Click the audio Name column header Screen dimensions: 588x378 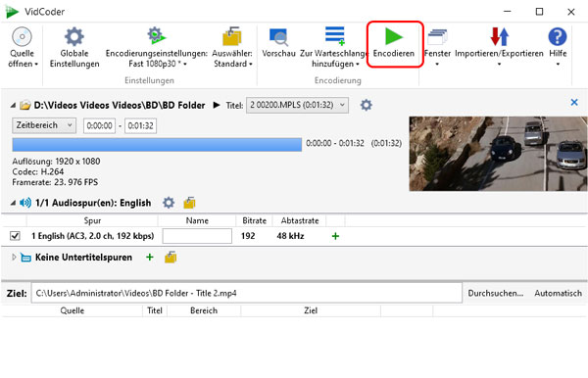click(x=197, y=220)
